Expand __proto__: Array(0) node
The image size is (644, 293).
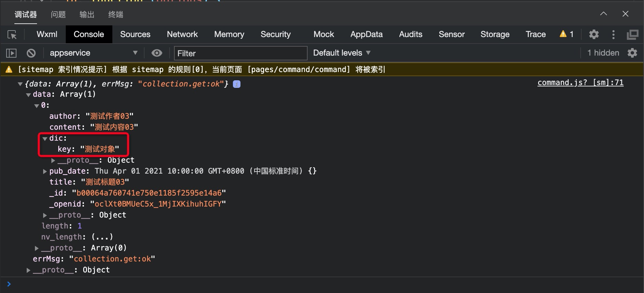(x=37, y=248)
